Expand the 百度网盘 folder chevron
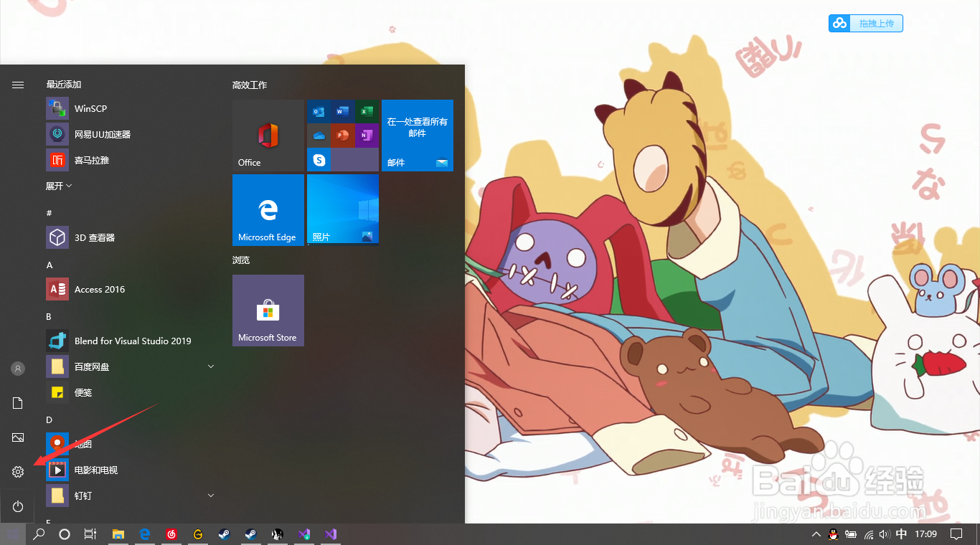The height and width of the screenshot is (545, 980). (x=211, y=366)
